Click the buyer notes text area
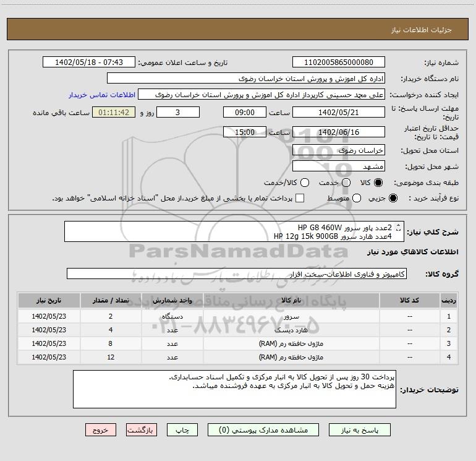 (234, 389)
